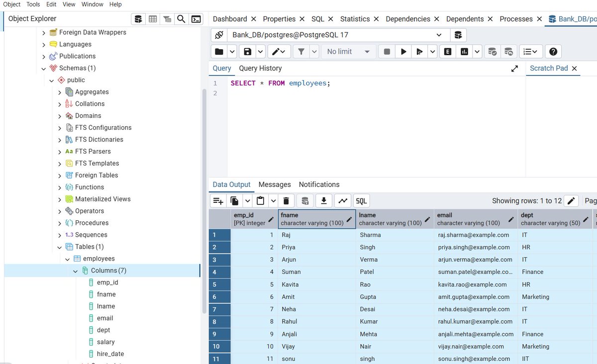
Task: Collapse the Schemas (1) tree node
Action: click(x=44, y=68)
